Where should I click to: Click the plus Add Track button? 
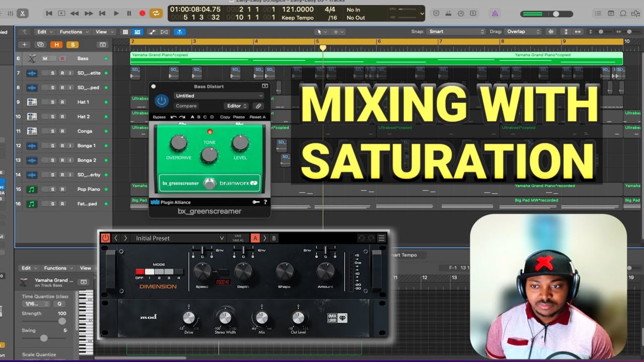[25, 45]
